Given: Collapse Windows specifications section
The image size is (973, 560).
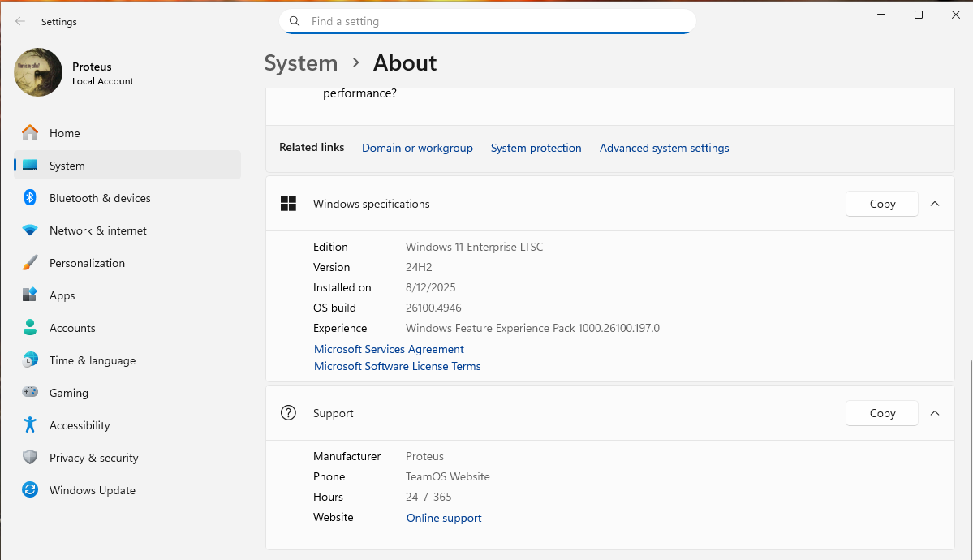Looking at the screenshot, I should (x=935, y=204).
